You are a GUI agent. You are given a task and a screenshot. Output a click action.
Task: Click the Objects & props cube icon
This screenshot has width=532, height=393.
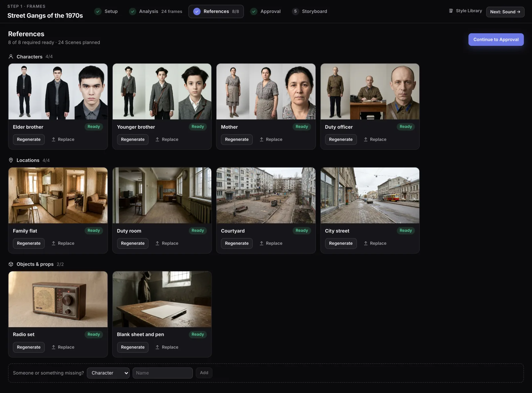pyautogui.click(x=11, y=264)
